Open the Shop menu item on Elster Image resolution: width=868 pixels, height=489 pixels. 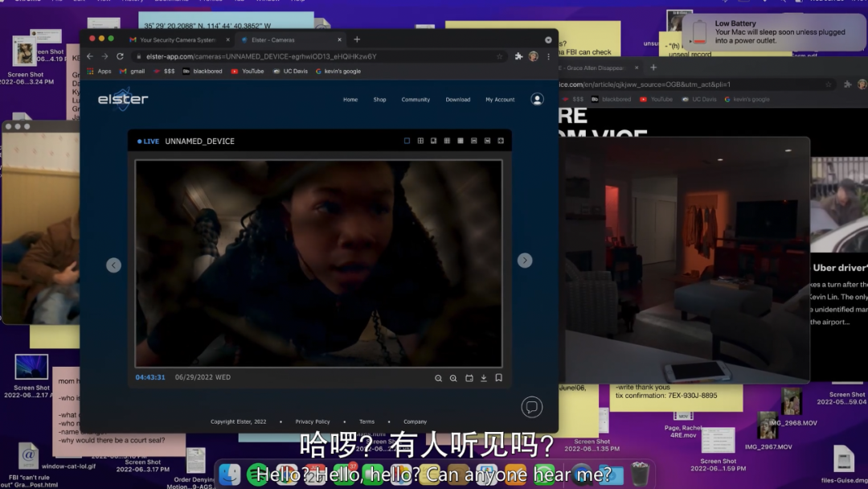[379, 100]
